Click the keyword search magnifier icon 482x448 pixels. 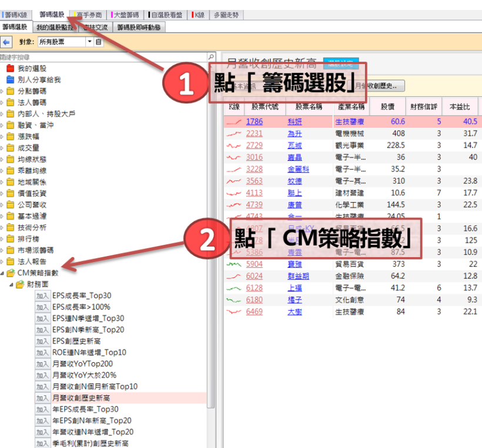211,57
